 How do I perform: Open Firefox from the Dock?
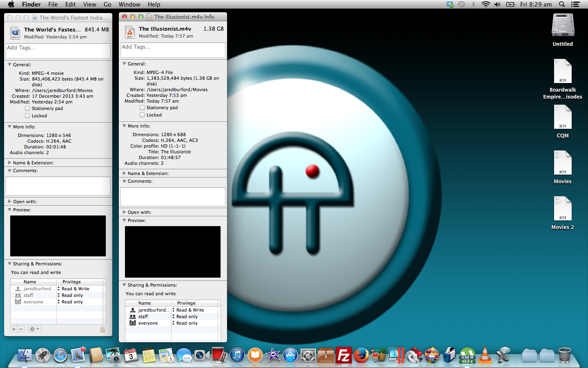[x=361, y=355]
